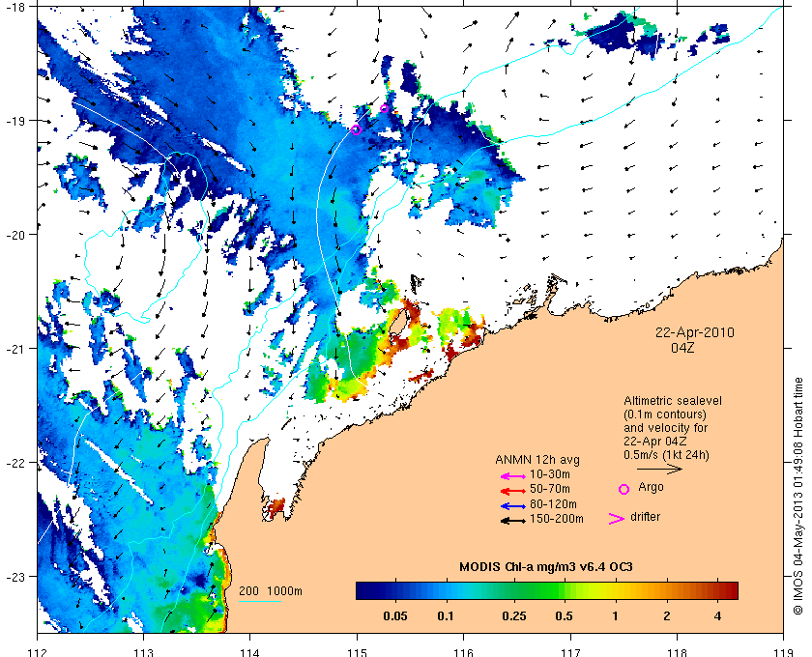Click the IMOS copyright timestamp text
The height and width of the screenshot is (657, 812).
pyautogui.click(x=798, y=496)
